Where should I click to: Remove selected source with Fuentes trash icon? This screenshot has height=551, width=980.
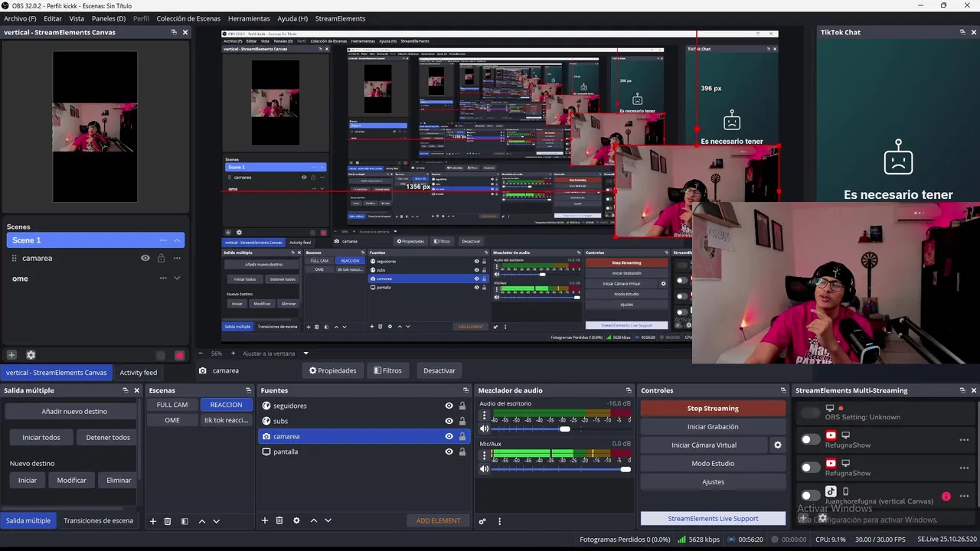point(279,520)
